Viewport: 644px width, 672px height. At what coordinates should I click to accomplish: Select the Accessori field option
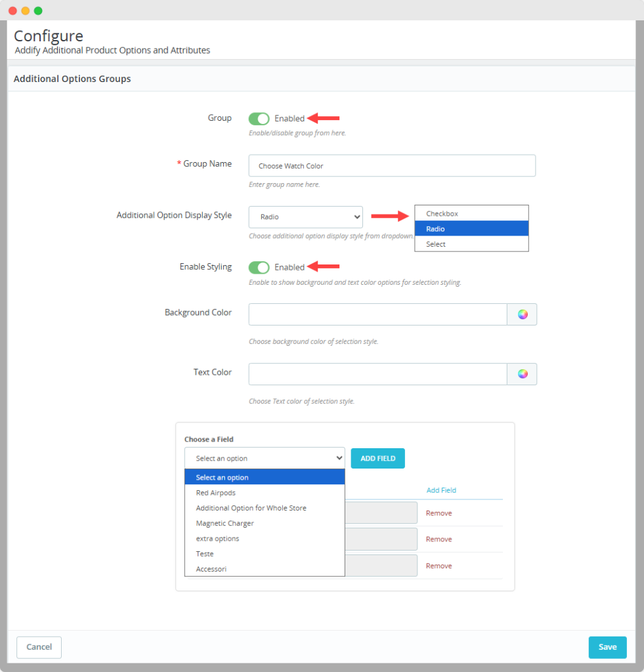pos(211,569)
